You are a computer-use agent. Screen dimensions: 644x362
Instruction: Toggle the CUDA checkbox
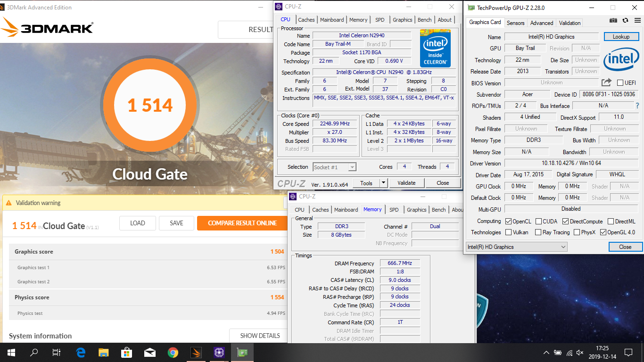[538, 222]
